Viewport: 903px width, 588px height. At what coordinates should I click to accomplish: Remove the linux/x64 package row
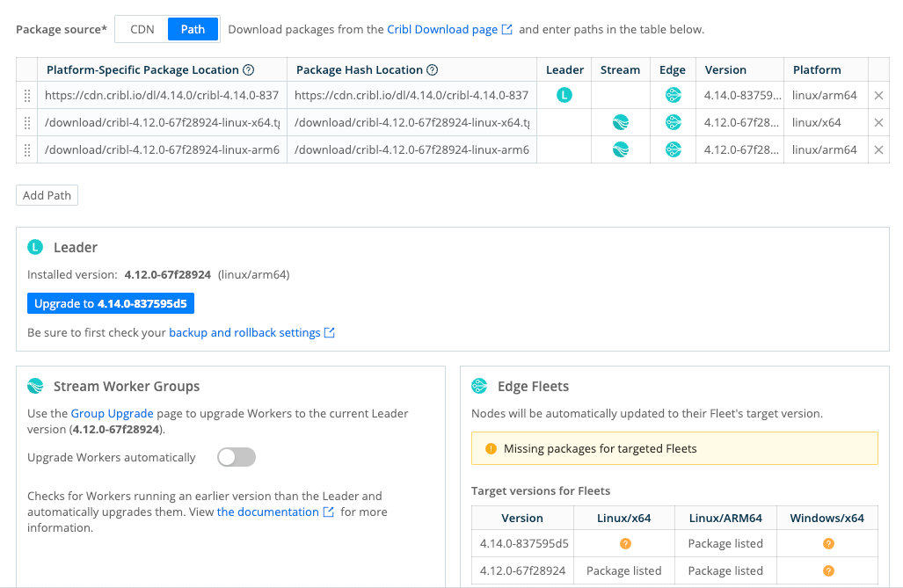point(878,123)
